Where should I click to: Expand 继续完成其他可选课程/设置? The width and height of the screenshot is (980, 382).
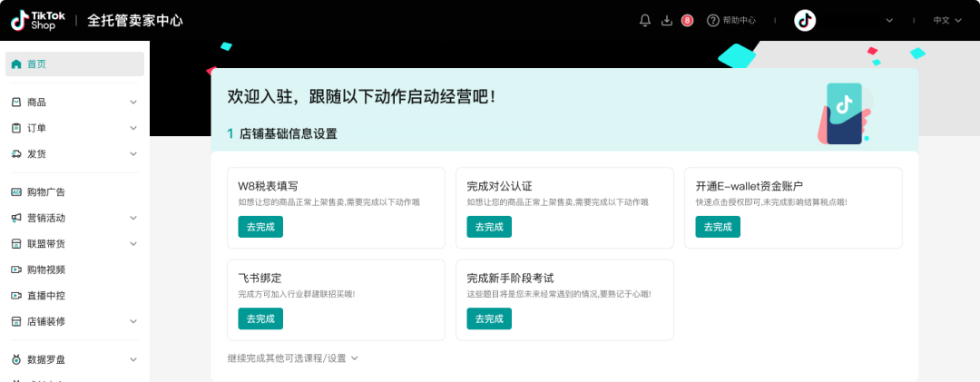pyautogui.click(x=293, y=358)
